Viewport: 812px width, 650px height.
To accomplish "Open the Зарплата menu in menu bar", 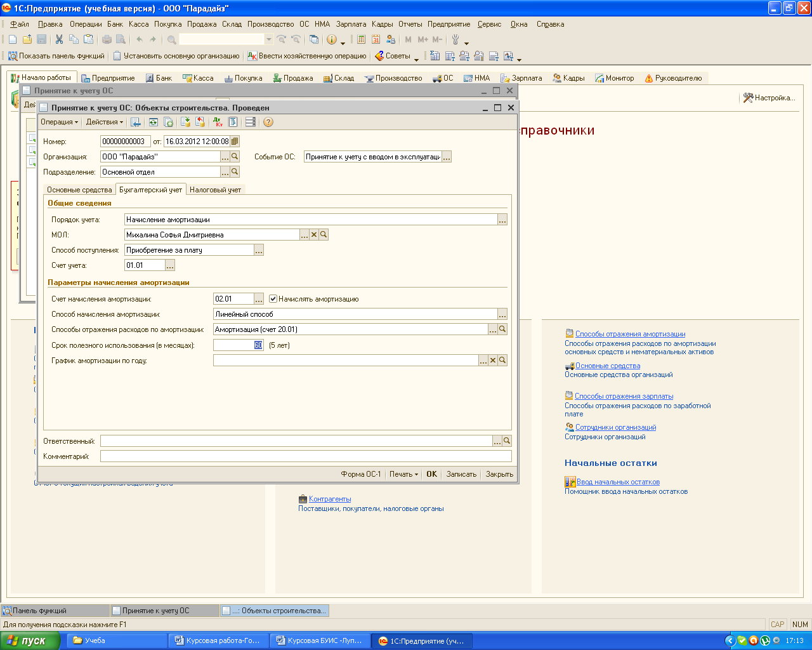I will (x=351, y=24).
